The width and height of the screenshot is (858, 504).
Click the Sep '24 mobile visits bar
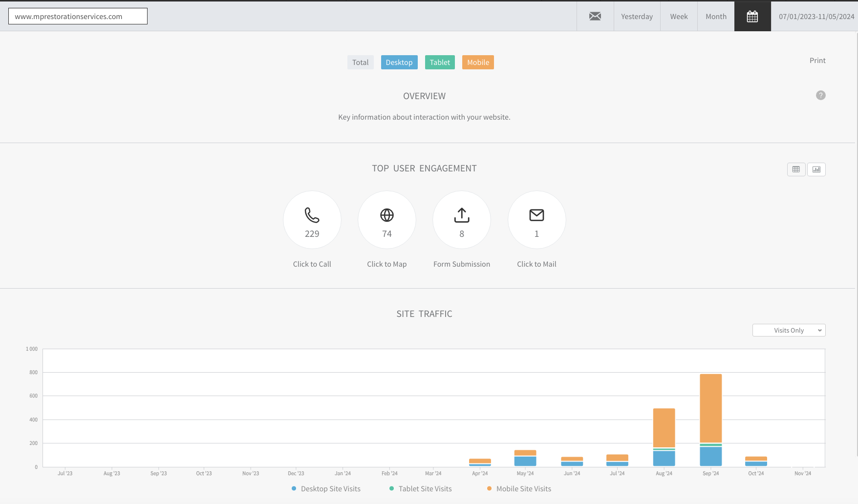click(711, 408)
